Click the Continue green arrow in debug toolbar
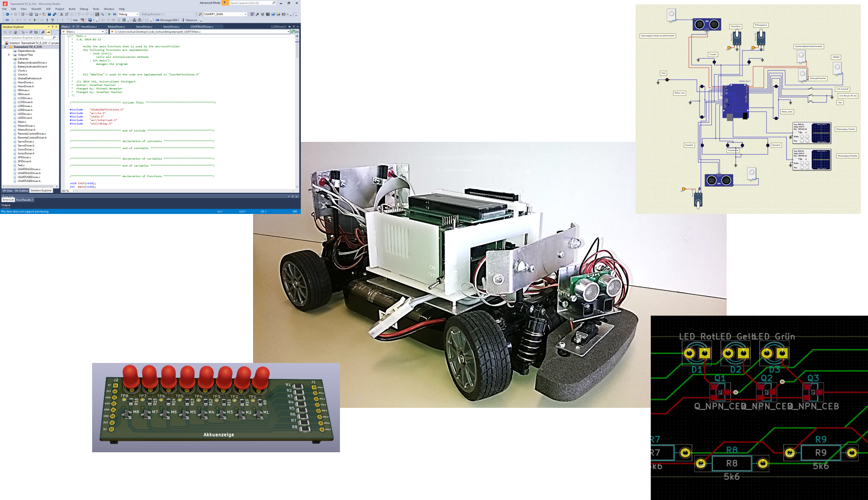 click(x=35, y=20)
